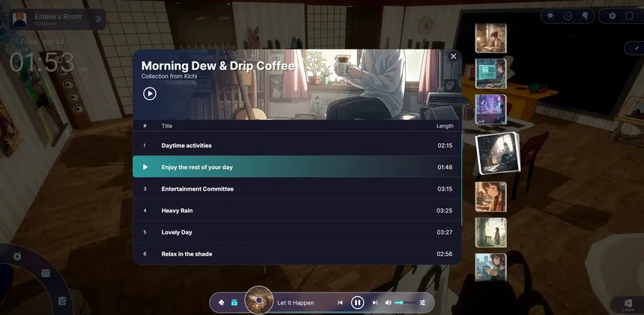Adjust the volume slider in player bar
The image size is (644, 315).
point(405,303)
